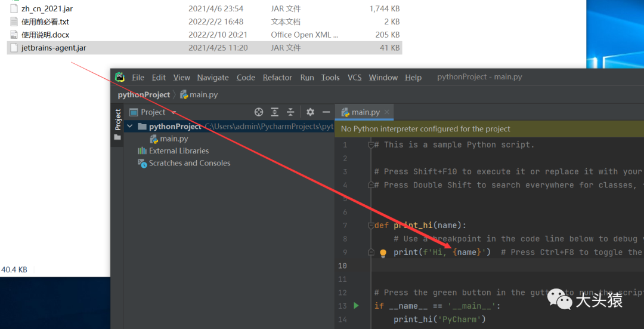Click the 使用说明.docx document icon
Image resolution: width=644 pixels, height=329 pixels.
click(x=14, y=35)
